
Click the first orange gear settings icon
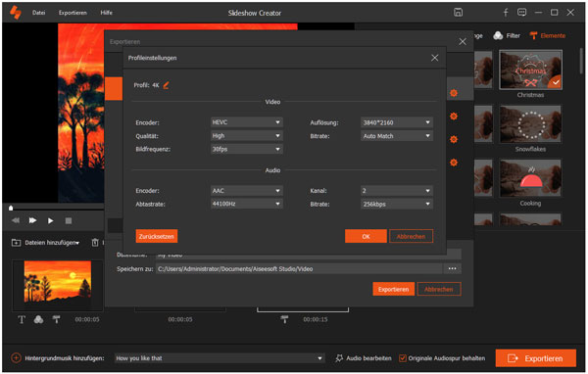[x=454, y=93]
